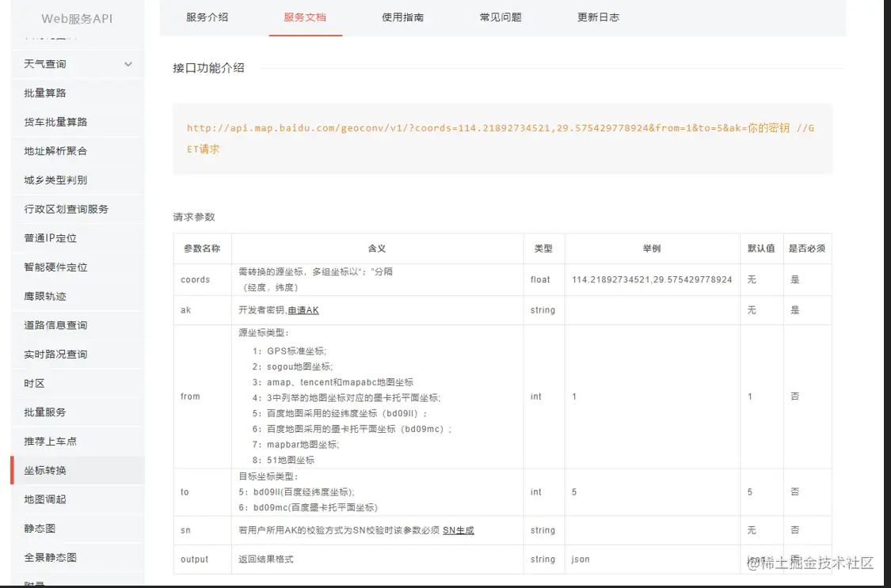
Task: Click the Web服务API sidebar heading
Action: [78, 19]
